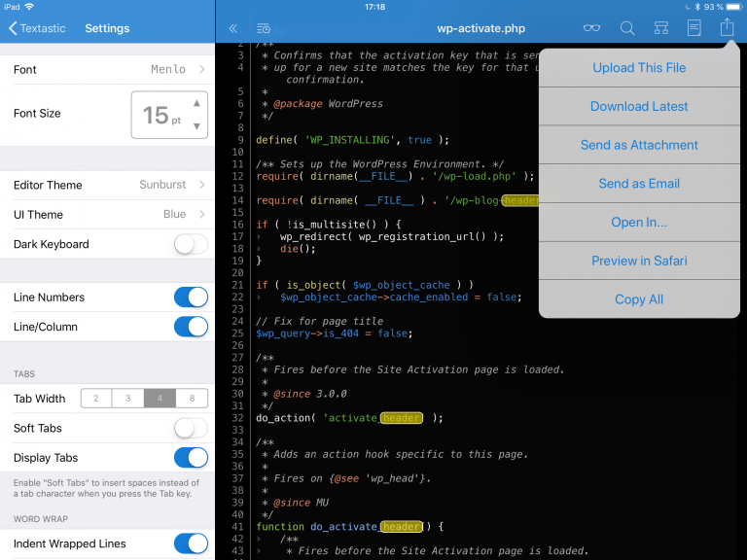Screen dimensions: 747x560
Task: Open the file properties document icon
Action: 694,27
